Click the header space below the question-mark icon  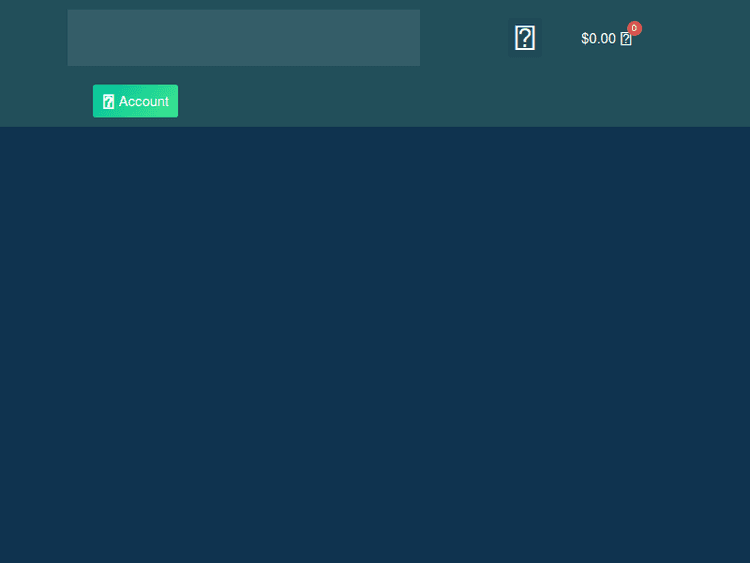coord(525,90)
